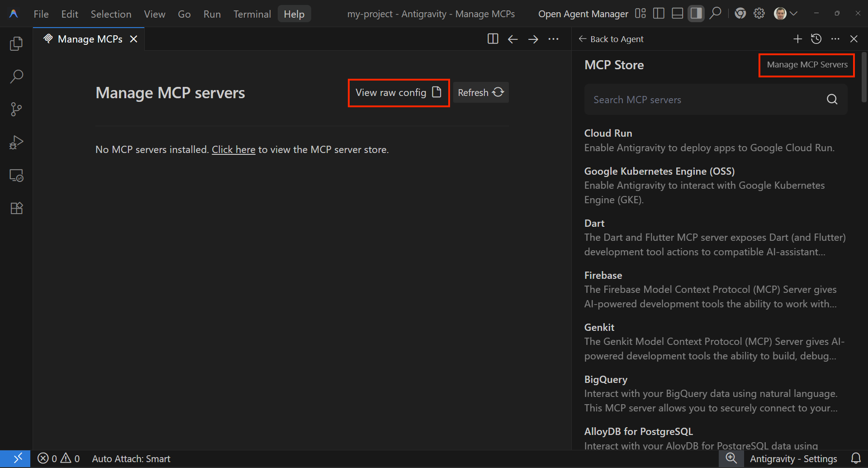Open the Help menu
Viewport: 868px width, 468px height.
coord(294,14)
